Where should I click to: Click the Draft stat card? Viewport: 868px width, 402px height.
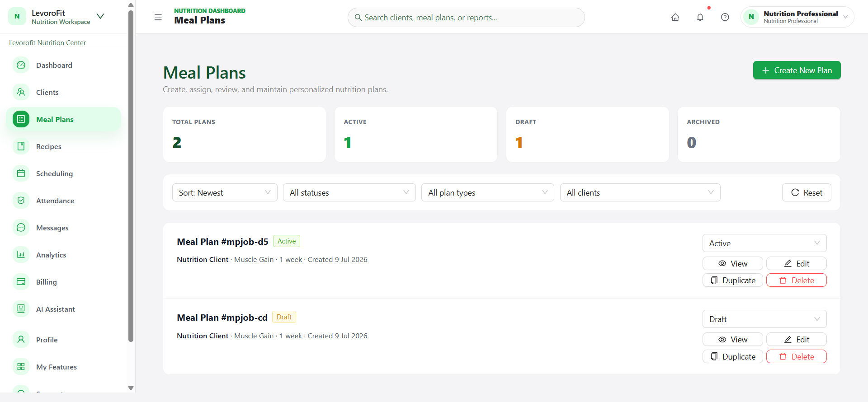587,134
